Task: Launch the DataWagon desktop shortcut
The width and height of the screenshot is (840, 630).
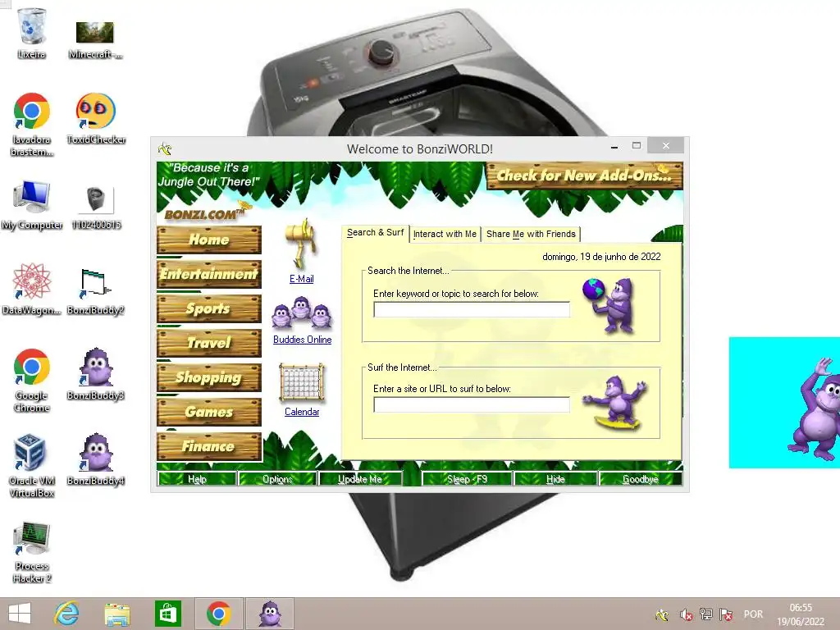Action: (32, 281)
